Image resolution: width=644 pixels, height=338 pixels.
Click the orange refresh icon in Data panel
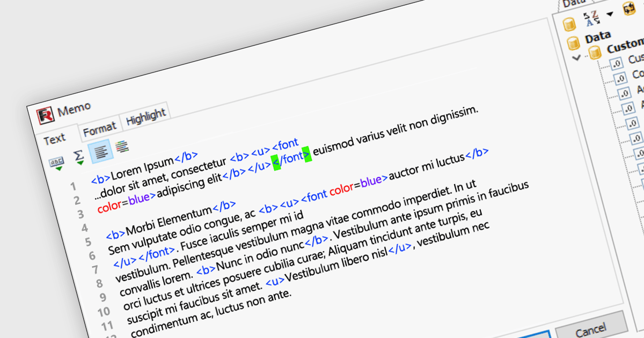[x=628, y=9]
